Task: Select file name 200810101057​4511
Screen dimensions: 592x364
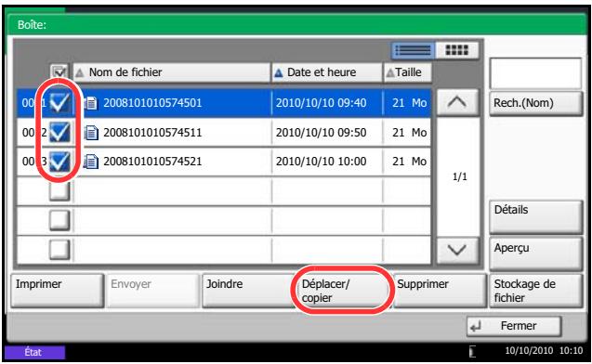Action: [152, 133]
